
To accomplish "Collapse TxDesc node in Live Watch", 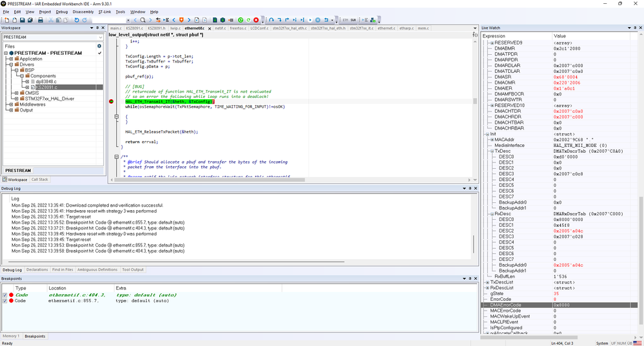I will coord(492,151).
